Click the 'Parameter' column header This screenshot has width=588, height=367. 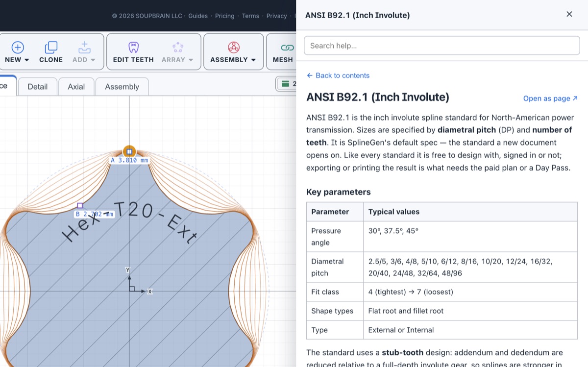pos(335,212)
